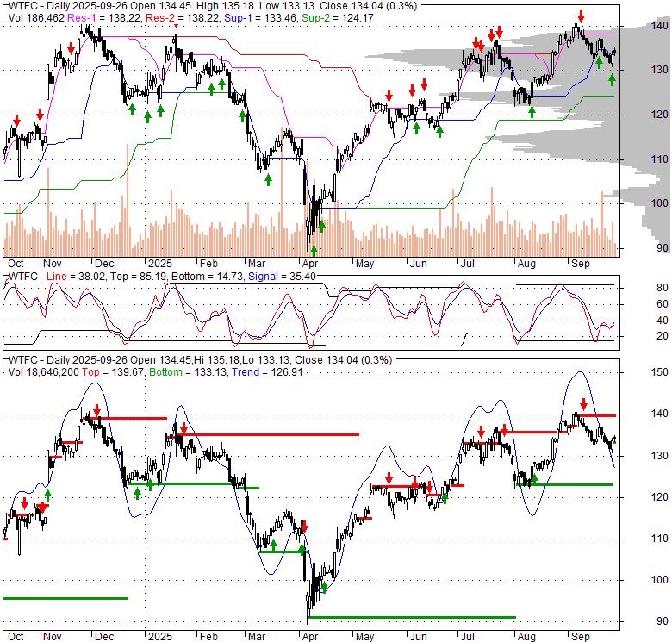
Task: Click the Apr label under bottom chart
Action: coord(310,637)
